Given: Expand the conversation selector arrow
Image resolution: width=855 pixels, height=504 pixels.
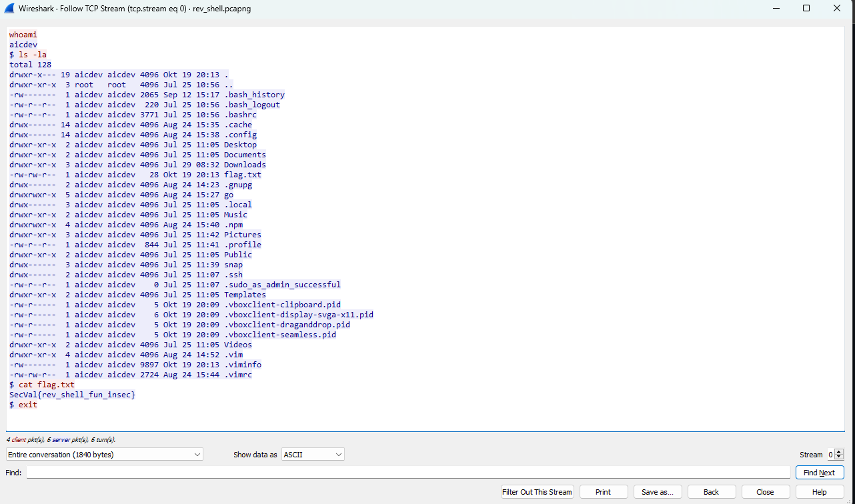Looking at the screenshot, I should [x=197, y=454].
